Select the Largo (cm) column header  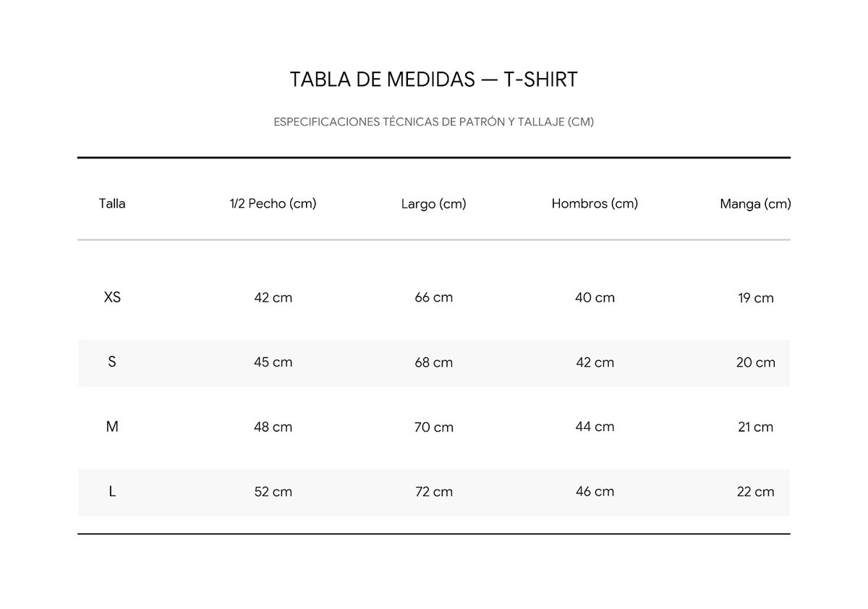[x=434, y=204]
